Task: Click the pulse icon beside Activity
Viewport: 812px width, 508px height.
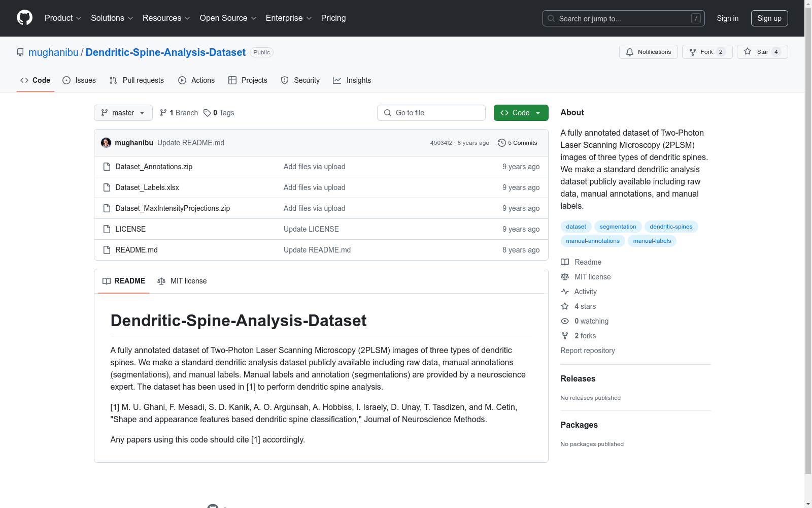Action: point(565,292)
